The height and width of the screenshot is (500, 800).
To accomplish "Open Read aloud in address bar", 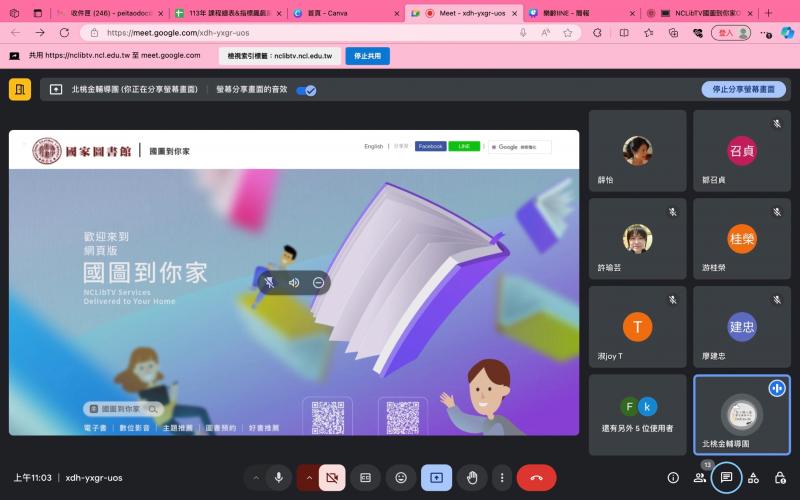I will (x=545, y=33).
